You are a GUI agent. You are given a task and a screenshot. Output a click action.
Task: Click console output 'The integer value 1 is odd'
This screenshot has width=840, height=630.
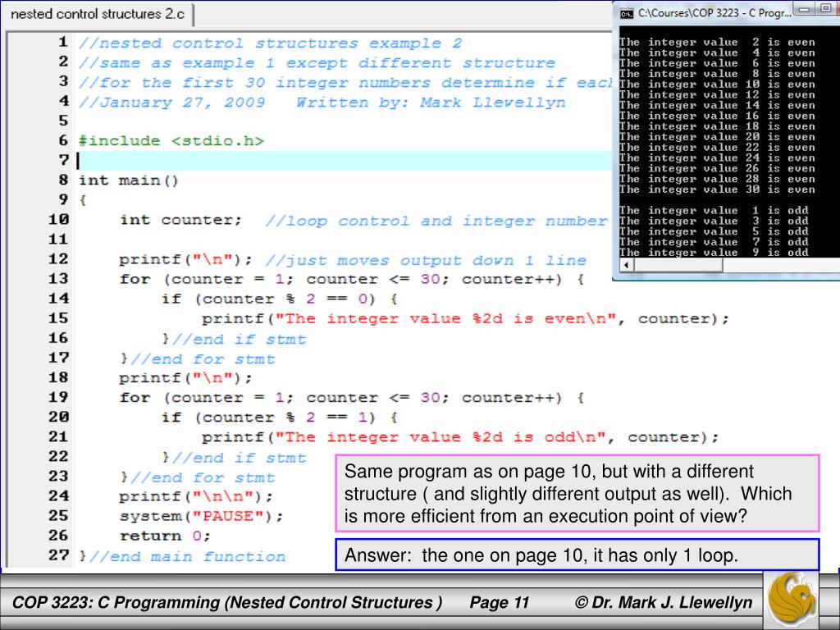(714, 210)
